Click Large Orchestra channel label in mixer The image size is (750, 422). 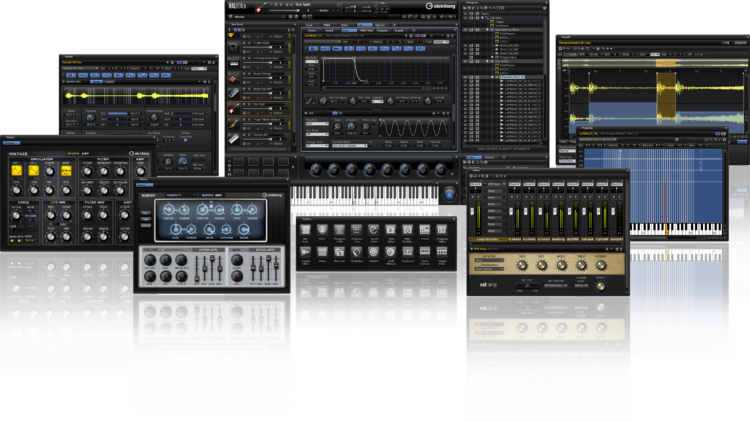click(486, 239)
